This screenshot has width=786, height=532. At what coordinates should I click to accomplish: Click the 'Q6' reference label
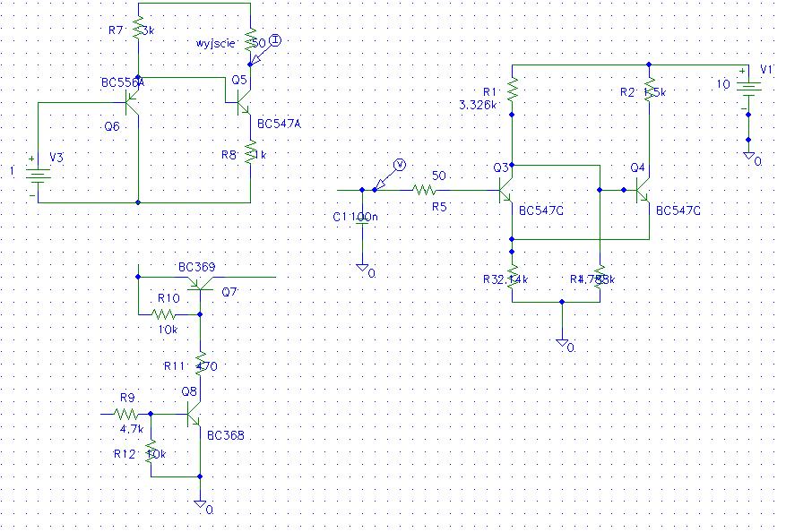(112, 126)
